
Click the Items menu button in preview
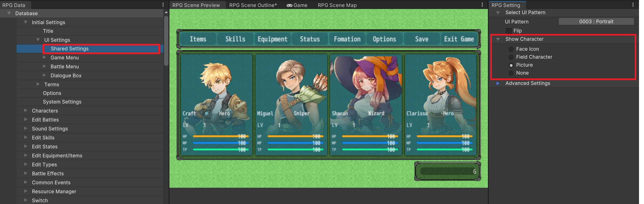[x=198, y=39]
